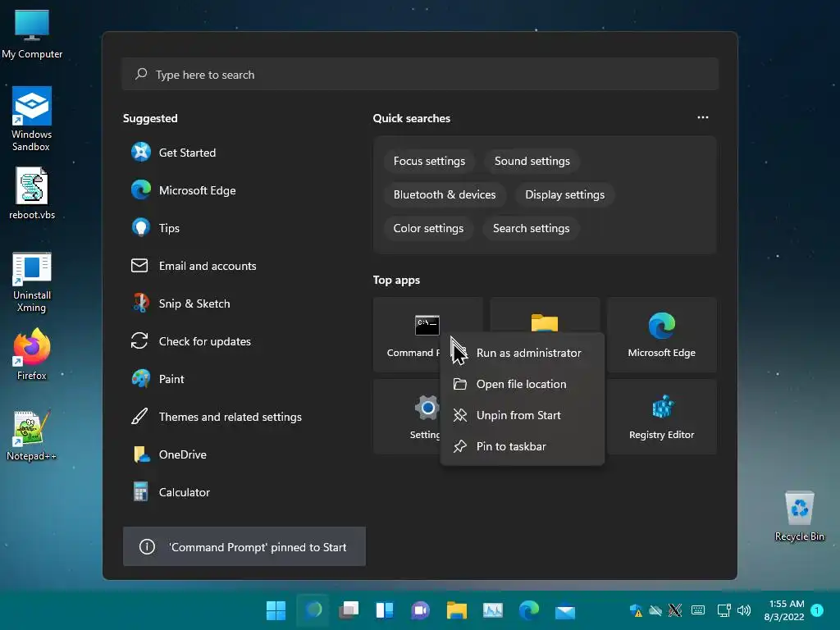This screenshot has width=840, height=630.
Task: Open notification badge in system tray
Action: (x=817, y=610)
